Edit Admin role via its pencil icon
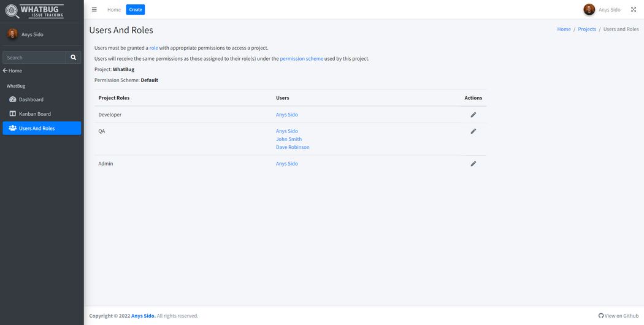 [x=473, y=164]
